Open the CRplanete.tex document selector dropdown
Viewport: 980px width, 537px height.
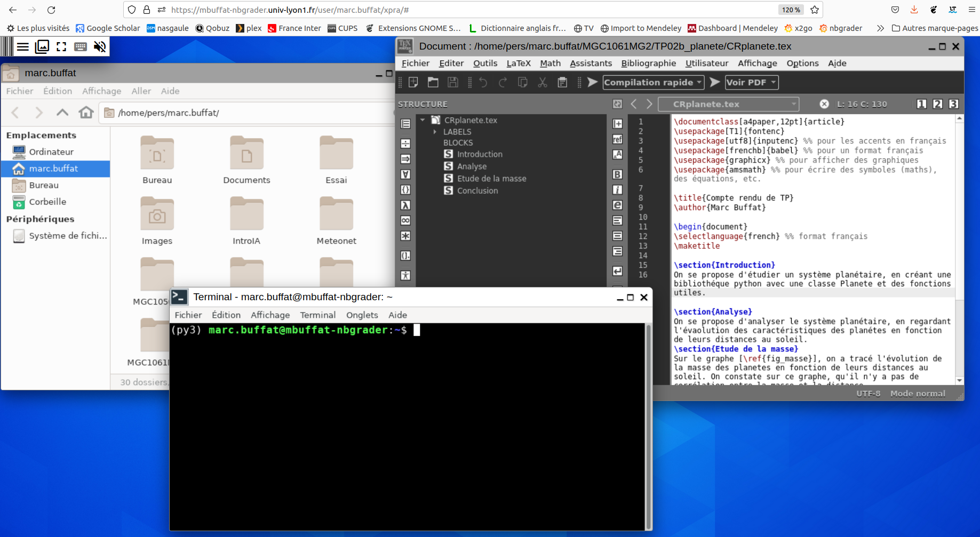[x=729, y=104]
